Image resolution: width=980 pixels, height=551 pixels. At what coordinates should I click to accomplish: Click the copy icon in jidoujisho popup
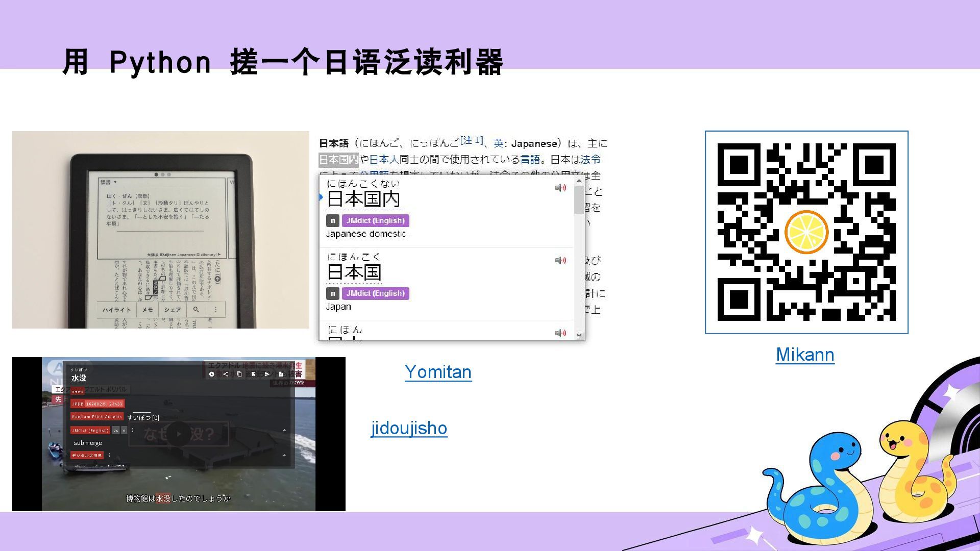coord(239,374)
